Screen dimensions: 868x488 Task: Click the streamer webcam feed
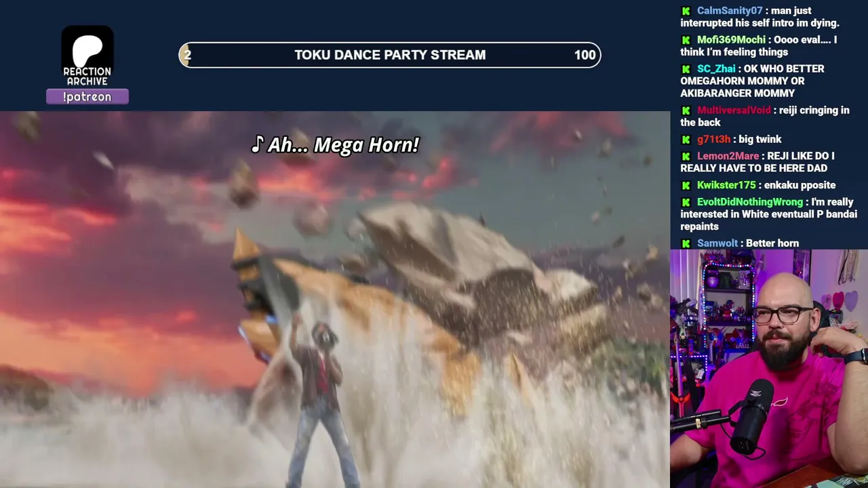point(769,369)
